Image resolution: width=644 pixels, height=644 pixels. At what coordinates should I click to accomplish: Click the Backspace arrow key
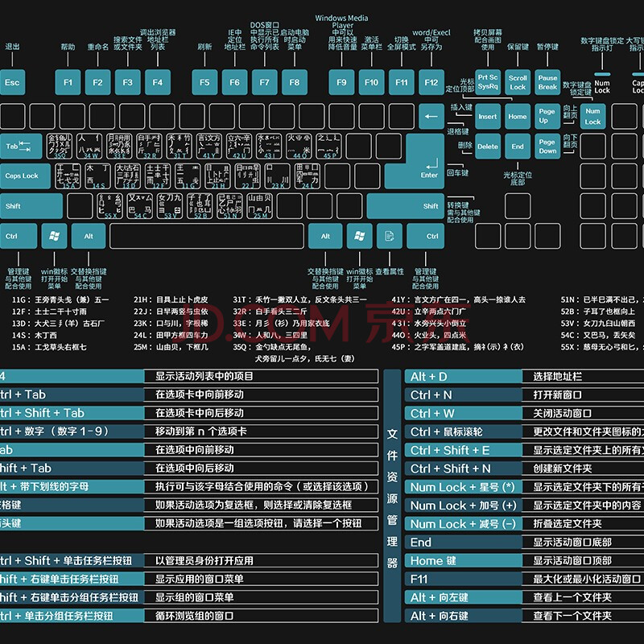[x=431, y=116]
